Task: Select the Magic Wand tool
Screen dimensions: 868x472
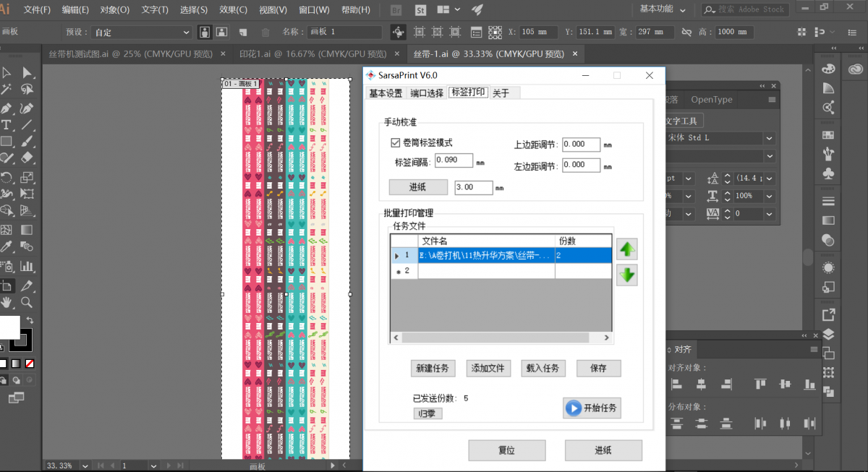Action: pos(7,90)
